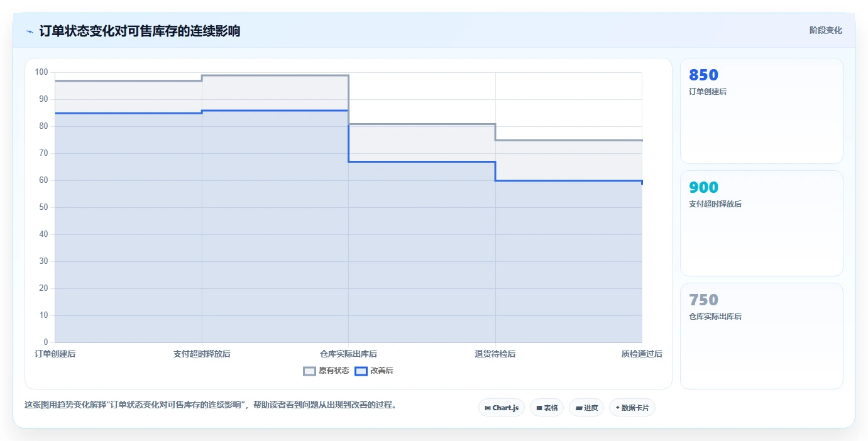868x441 pixels.
Task: Click the y-axis value 100
Action: click(x=41, y=72)
